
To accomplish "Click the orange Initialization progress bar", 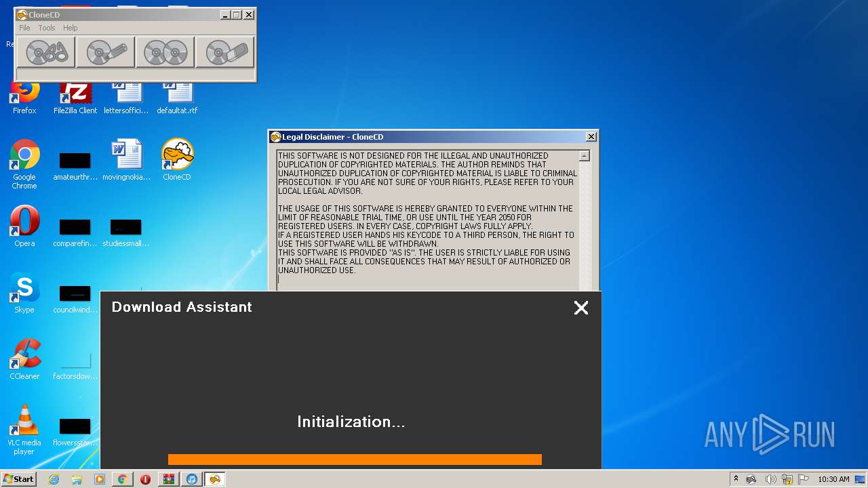I will [x=355, y=460].
